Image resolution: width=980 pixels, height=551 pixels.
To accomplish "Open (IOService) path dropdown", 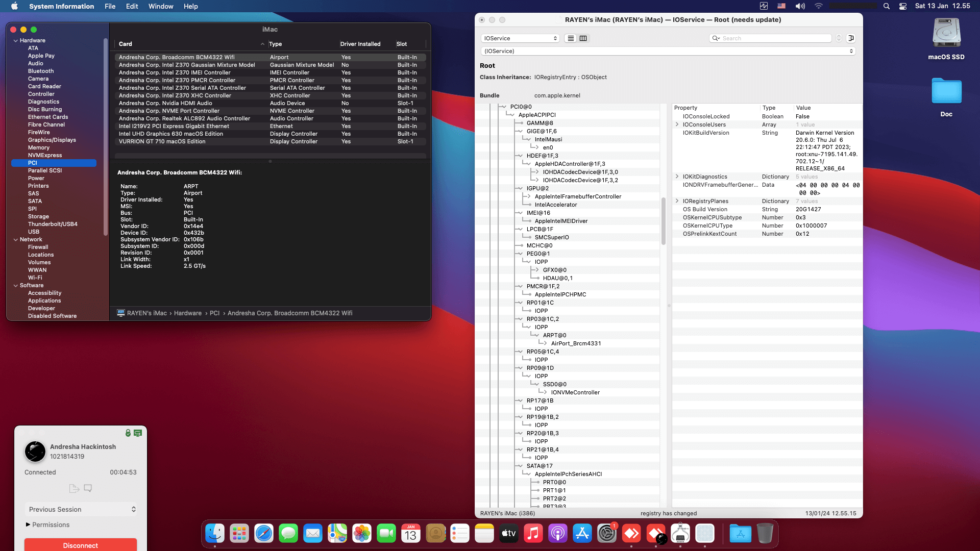I will coord(668,51).
